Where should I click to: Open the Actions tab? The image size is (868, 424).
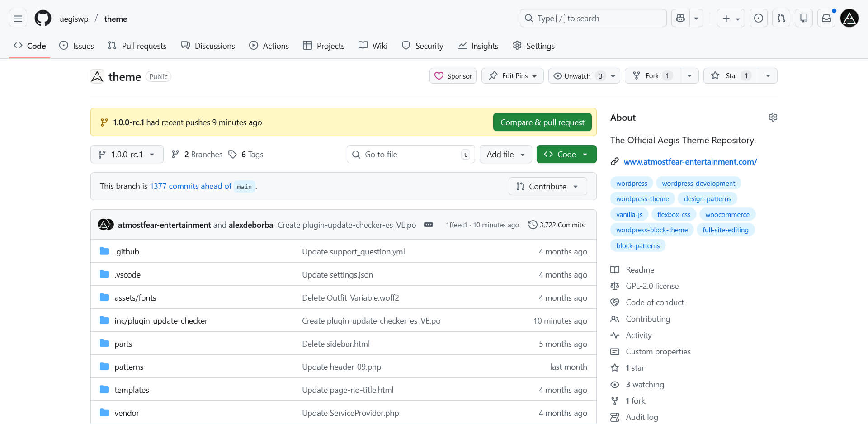tap(269, 46)
